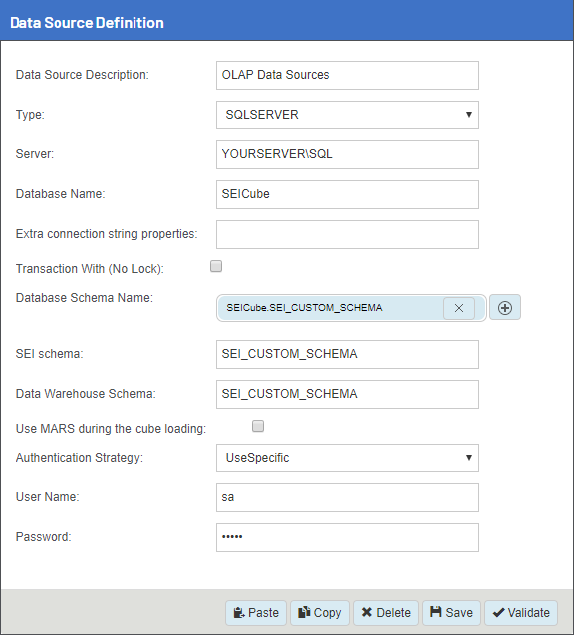Edit the Data Warehouse Schema field
Viewport: 574px width, 635px height.
(347, 394)
